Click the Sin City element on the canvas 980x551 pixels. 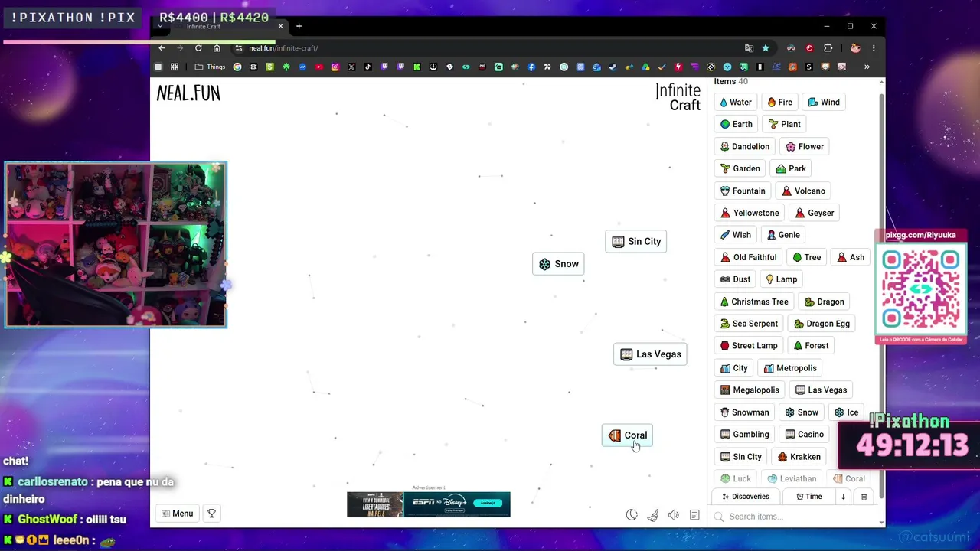(x=636, y=242)
